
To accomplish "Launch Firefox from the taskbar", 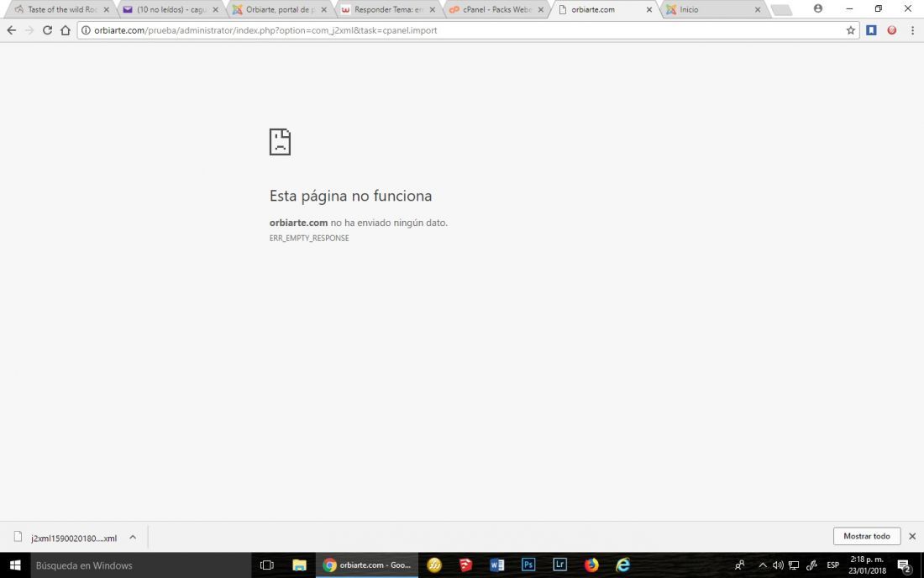I will 591,565.
